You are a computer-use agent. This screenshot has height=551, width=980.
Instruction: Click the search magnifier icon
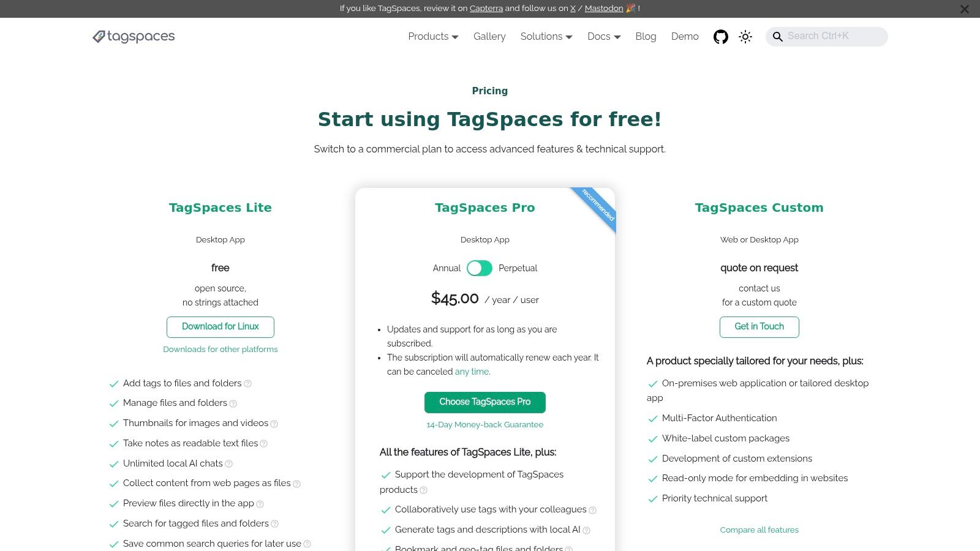tap(777, 37)
